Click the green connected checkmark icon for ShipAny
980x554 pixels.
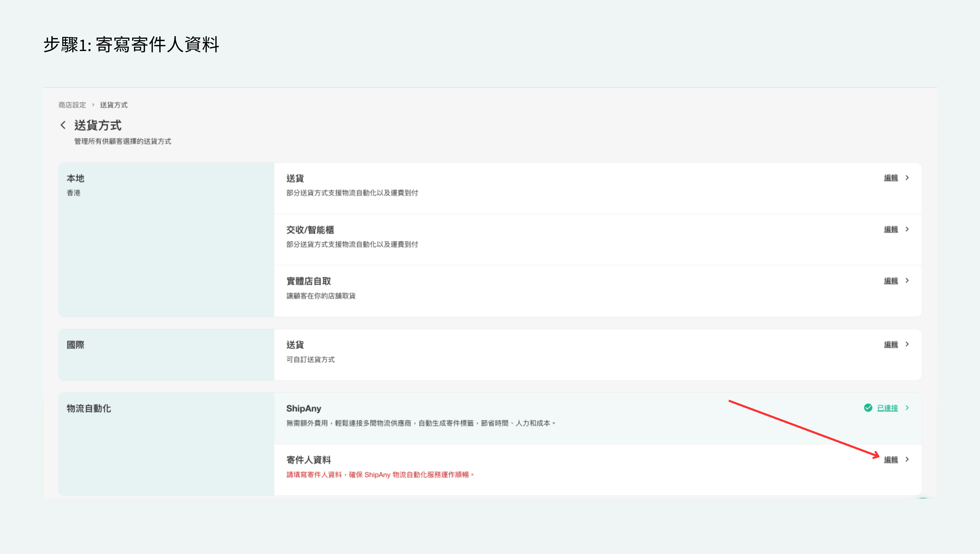pyautogui.click(x=868, y=408)
